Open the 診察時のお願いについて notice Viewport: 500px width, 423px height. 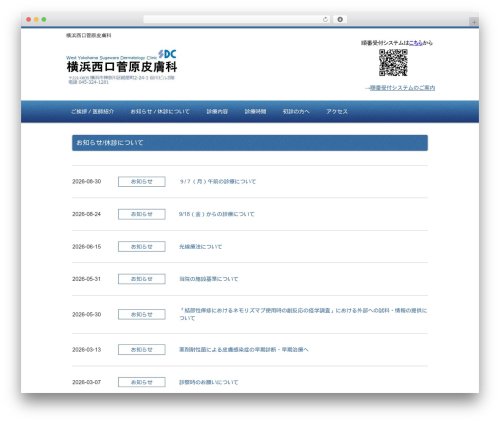209,382
